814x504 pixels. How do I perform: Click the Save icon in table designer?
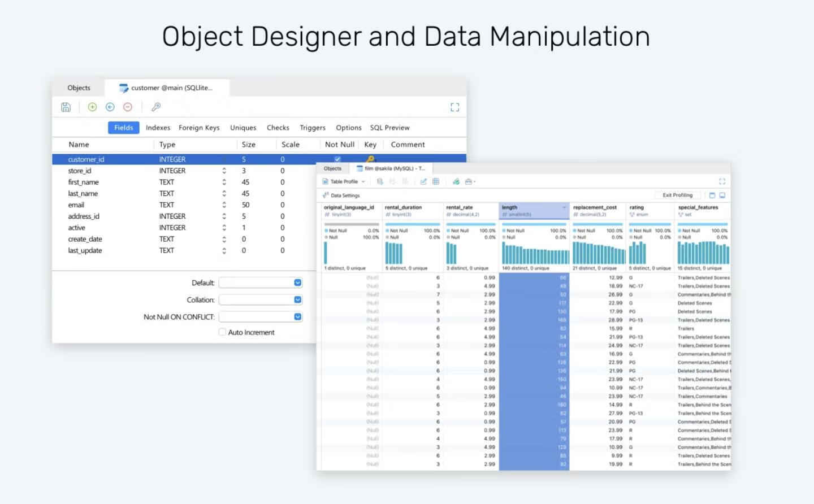click(66, 107)
